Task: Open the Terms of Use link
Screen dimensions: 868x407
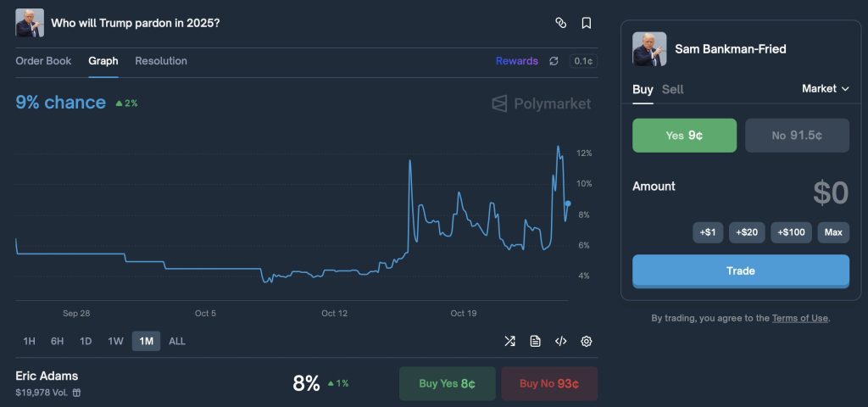Action: pyautogui.click(x=799, y=318)
